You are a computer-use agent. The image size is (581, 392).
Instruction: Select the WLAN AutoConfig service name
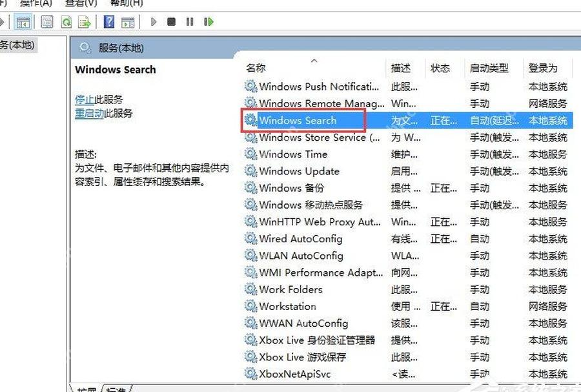[x=301, y=255]
